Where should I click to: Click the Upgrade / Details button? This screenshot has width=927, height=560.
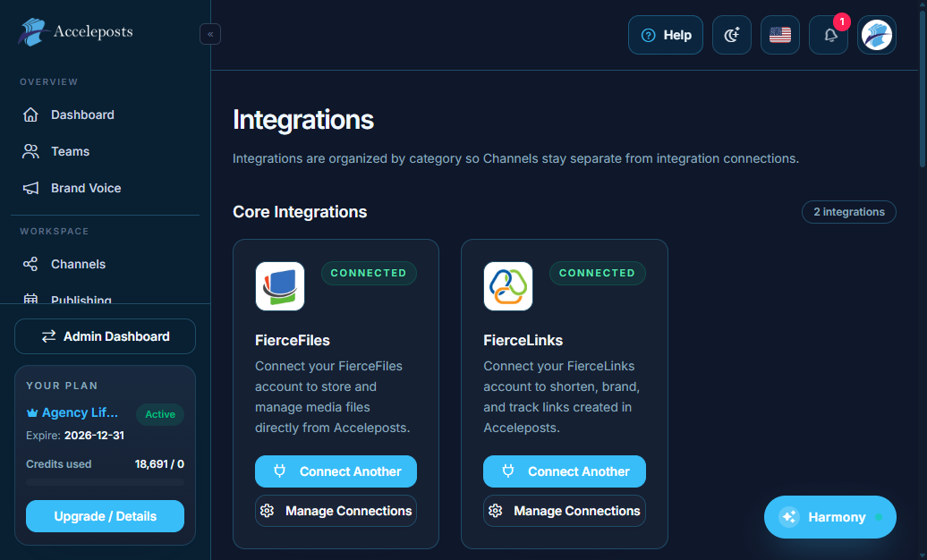pyautogui.click(x=106, y=516)
